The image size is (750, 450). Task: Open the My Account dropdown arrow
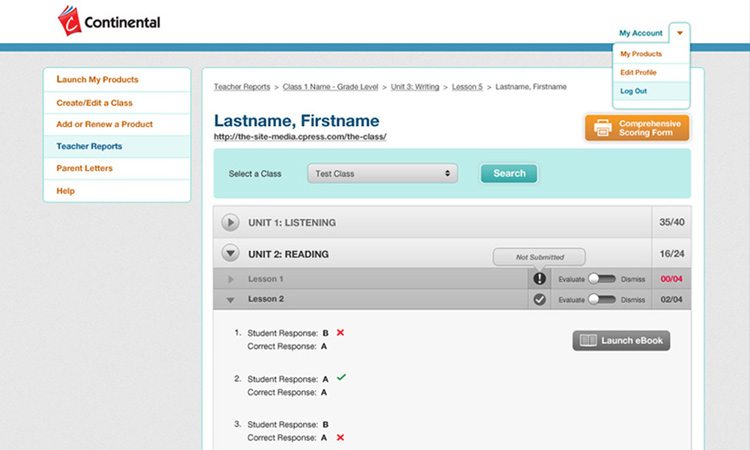[679, 33]
